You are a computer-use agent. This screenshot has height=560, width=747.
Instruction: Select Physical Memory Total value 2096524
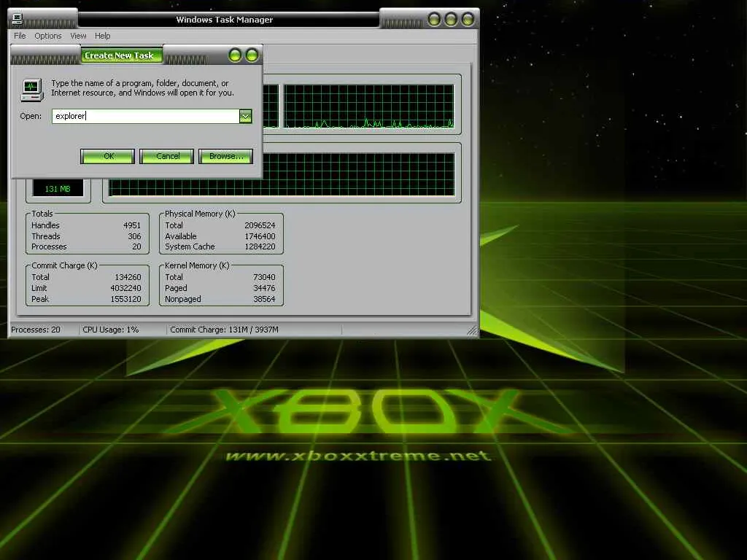(260, 225)
